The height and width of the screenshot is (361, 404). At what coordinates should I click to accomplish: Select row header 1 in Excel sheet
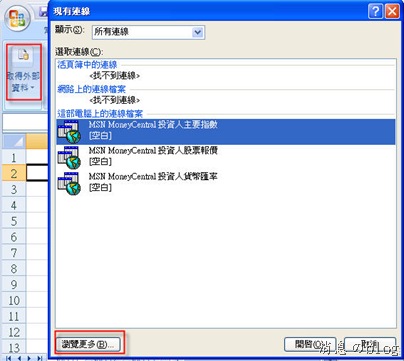pyautogui.click(x=14, y=157)
